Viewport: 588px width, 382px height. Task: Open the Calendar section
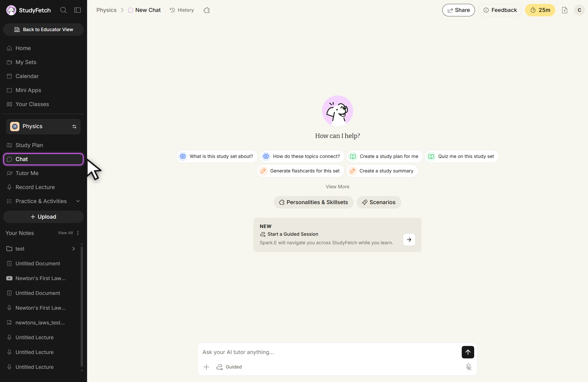coord(43,76)
